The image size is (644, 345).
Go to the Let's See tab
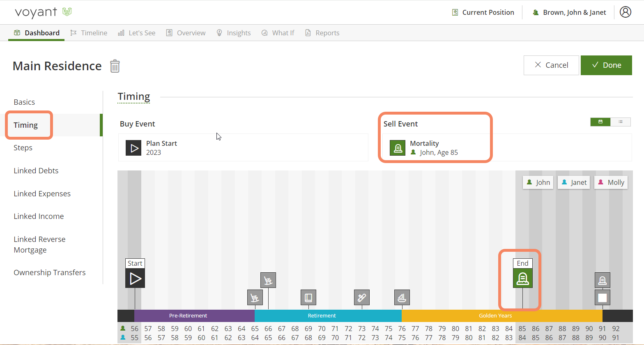(x=137, y=33)
